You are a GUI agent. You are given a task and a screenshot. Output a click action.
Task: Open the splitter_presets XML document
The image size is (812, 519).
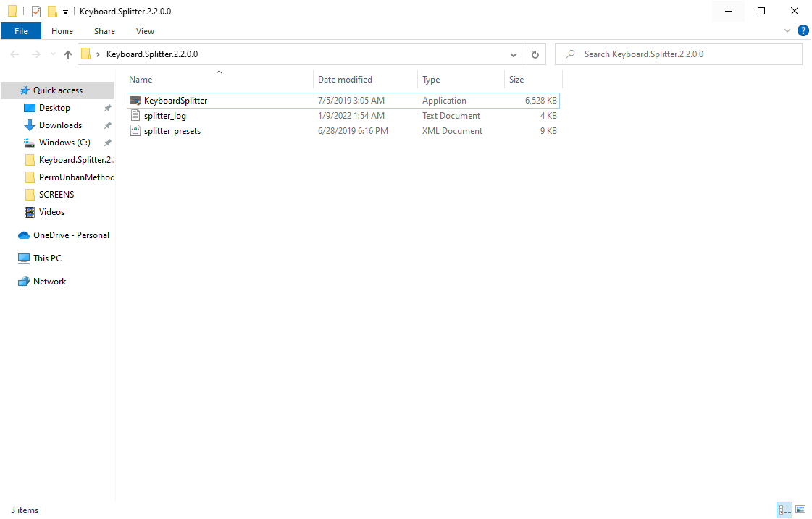coord(171,130)
